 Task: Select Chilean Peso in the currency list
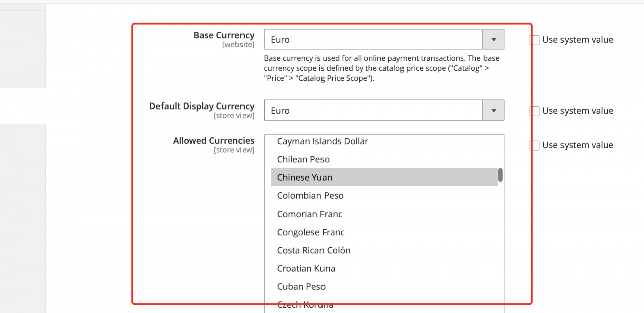(x=303, y=160)
